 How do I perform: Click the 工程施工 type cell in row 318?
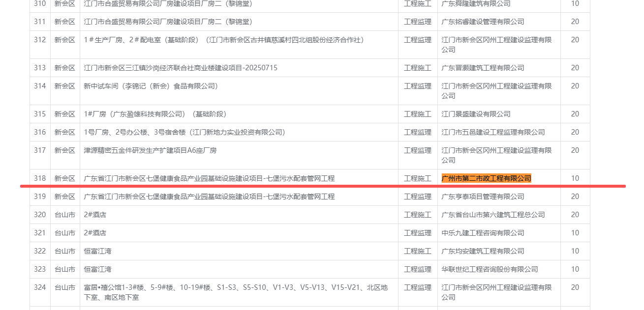[417, 178]
